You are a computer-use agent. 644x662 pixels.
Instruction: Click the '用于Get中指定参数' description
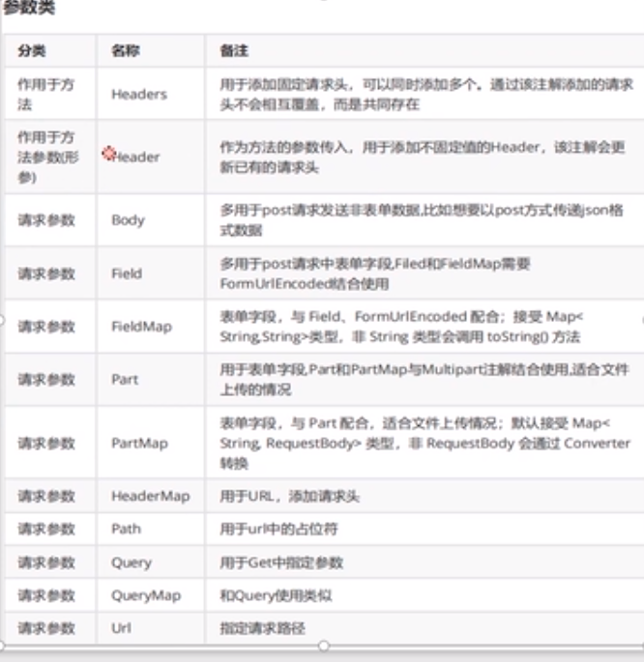coord(281,562)
